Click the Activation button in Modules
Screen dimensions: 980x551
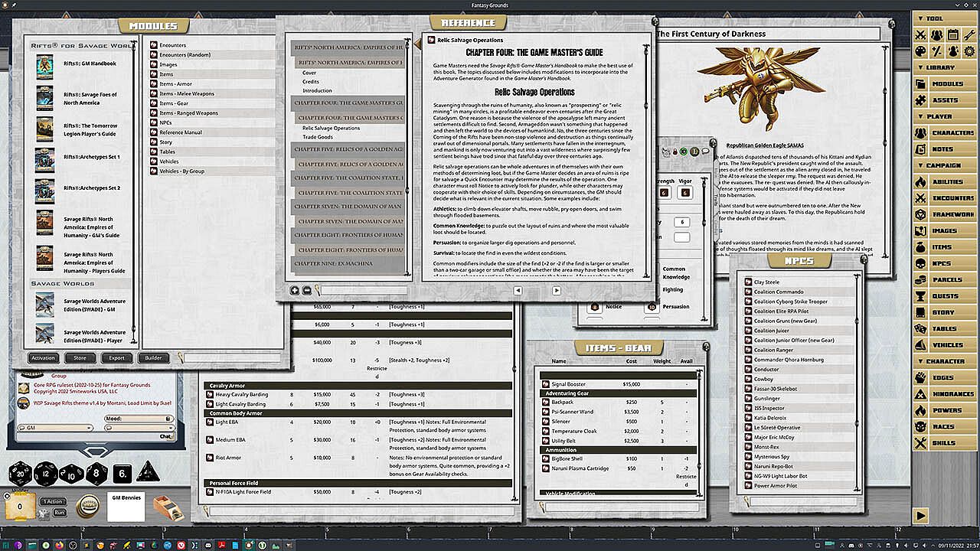[x=43, y=357]
